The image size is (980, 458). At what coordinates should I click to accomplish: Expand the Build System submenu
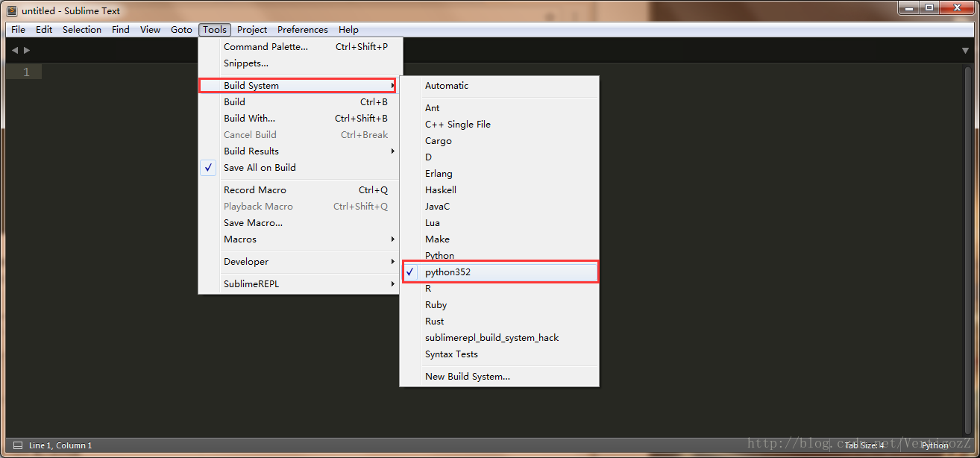tap(297, 86)
